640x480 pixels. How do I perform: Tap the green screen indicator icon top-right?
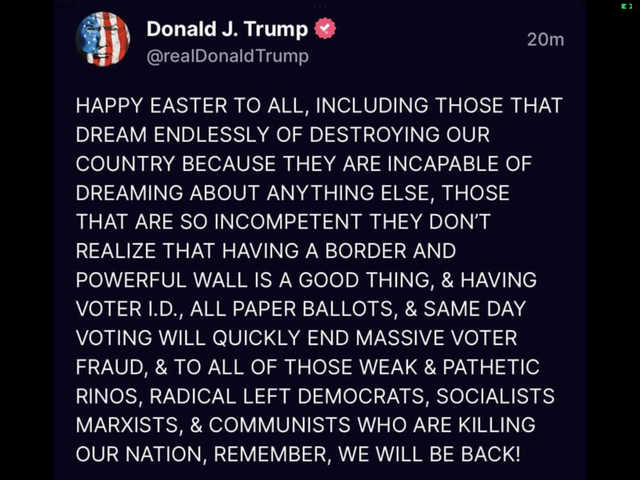coord(626,6)
